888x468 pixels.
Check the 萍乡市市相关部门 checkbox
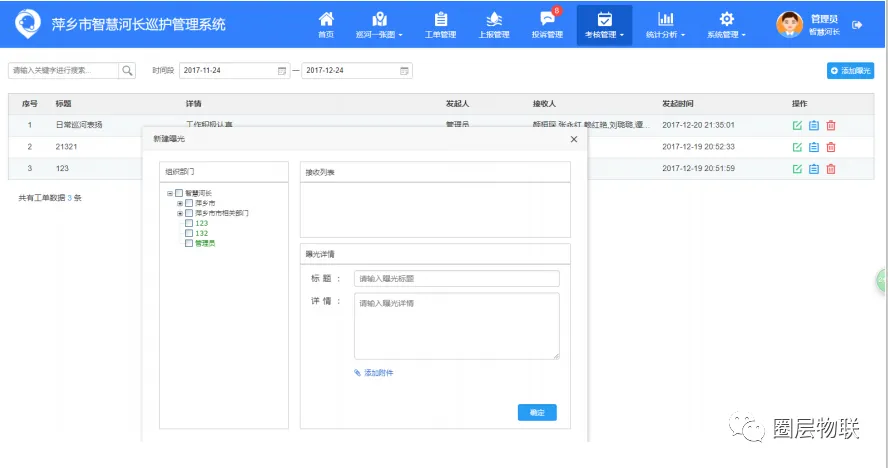(189, 213)
